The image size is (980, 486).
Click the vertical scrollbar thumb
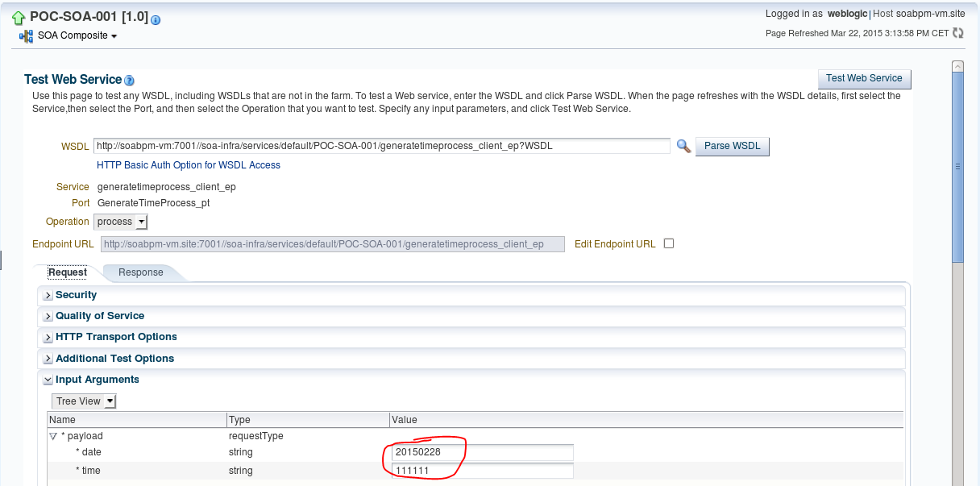coord(957,168)
